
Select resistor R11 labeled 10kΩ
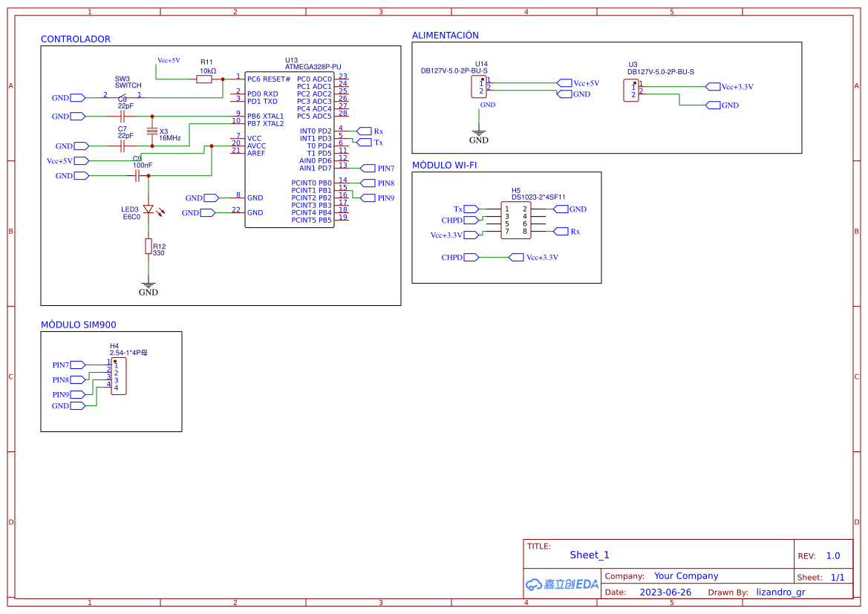click(x=204, y=79)
